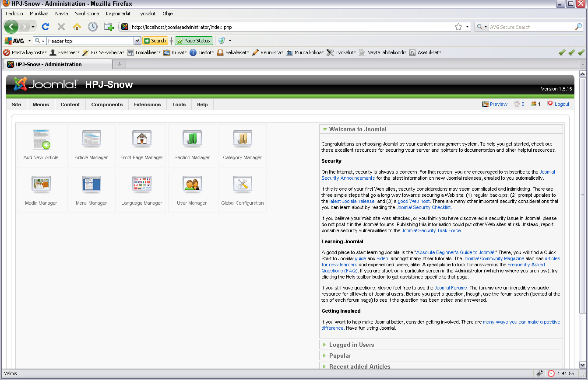Expand the Recent added Articles panel
Screen dimensions: 588x380
pyautogui.click(x=441, y=366)
